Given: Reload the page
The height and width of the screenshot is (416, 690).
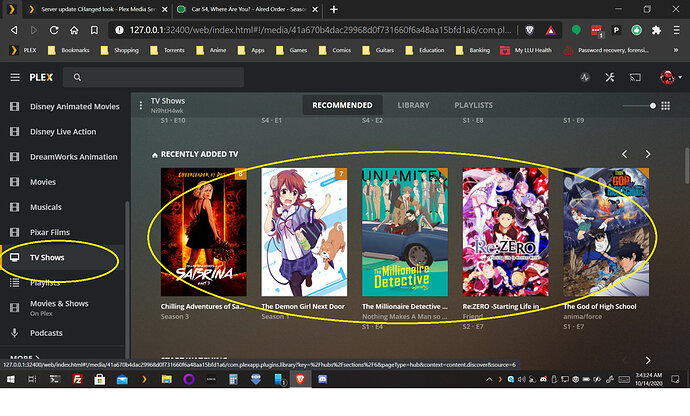Looking at the screenshot, I should click(x=54, y=30).
